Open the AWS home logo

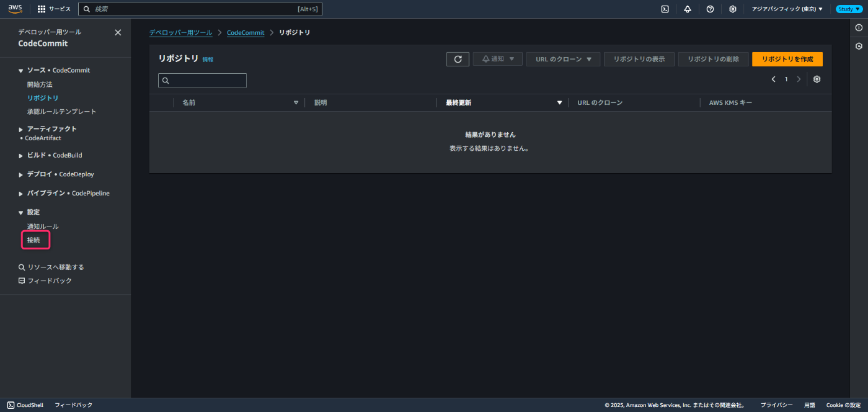click(x=15, y=9)
